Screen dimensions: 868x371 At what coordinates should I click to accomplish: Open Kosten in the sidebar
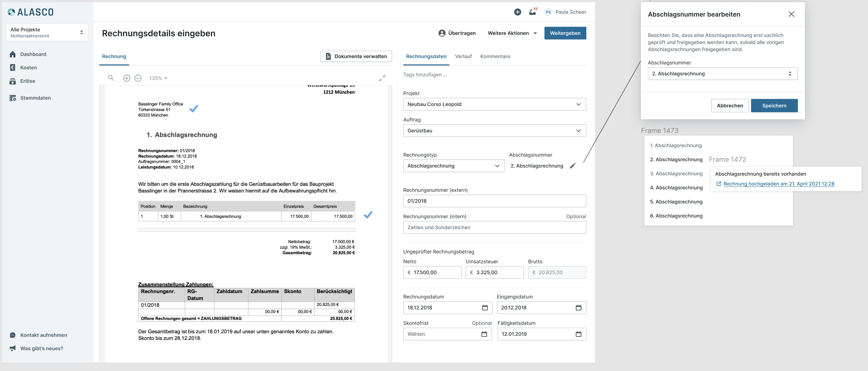(28, 68)
